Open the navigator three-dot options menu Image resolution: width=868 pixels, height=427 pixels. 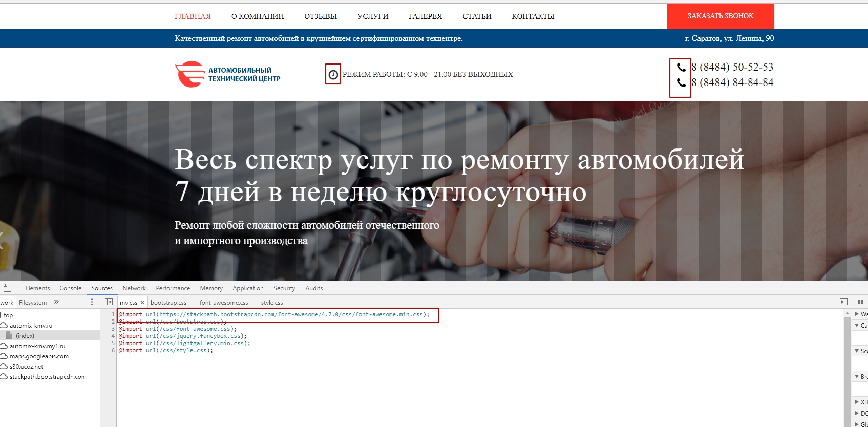click(92, 302)
